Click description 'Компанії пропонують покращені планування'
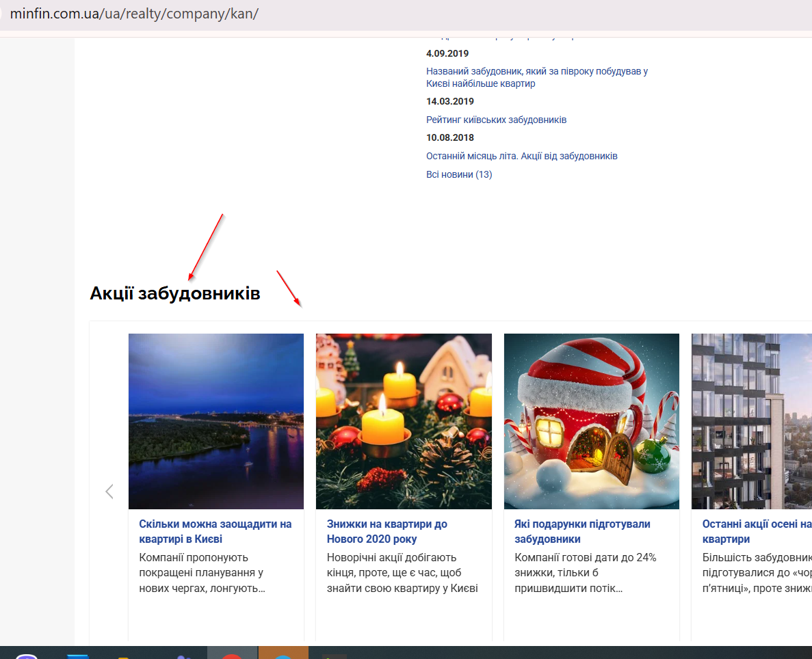 click(202, 573)
